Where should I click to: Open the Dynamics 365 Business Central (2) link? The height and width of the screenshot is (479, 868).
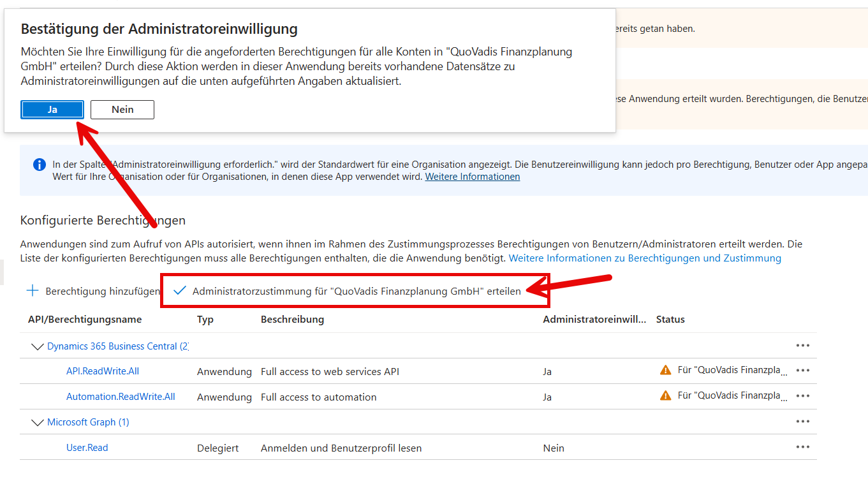pyautogui.click(x=118, y=346)
